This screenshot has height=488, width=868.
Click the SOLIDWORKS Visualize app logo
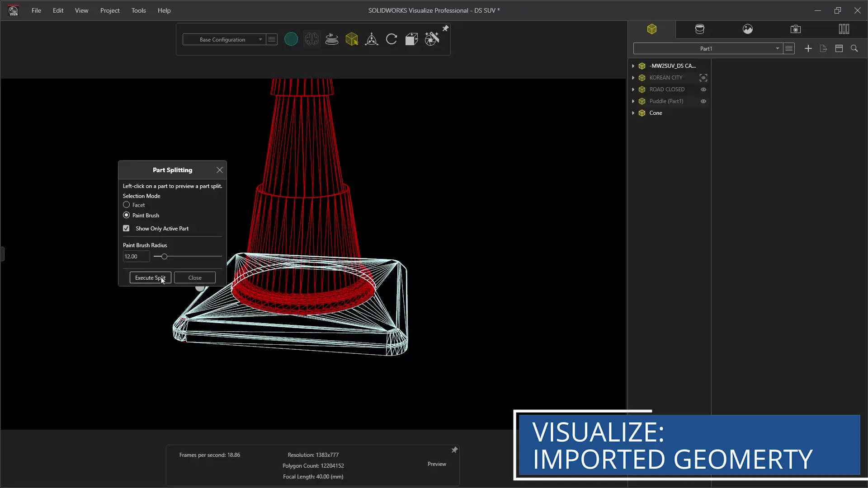coord(14,10)
